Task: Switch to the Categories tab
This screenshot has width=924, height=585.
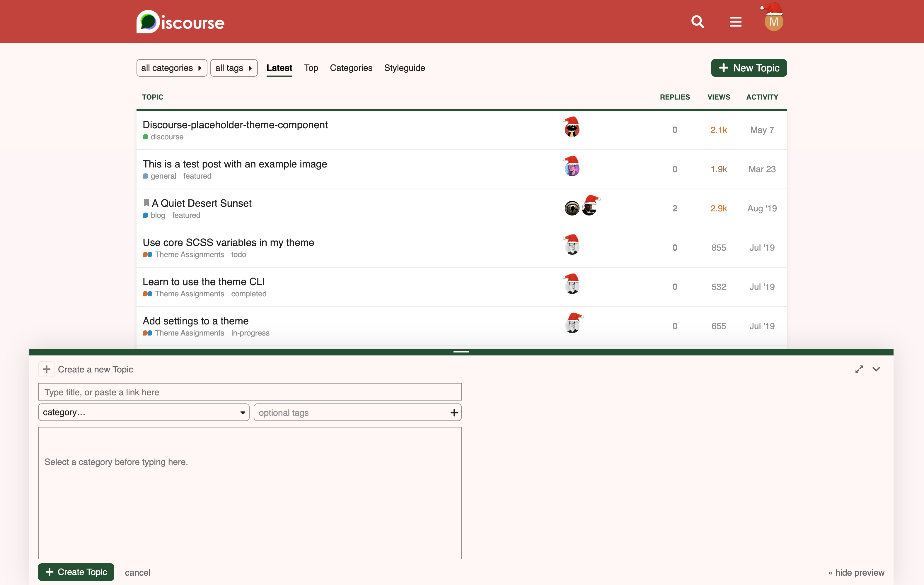Action: [x=351, y=68]
